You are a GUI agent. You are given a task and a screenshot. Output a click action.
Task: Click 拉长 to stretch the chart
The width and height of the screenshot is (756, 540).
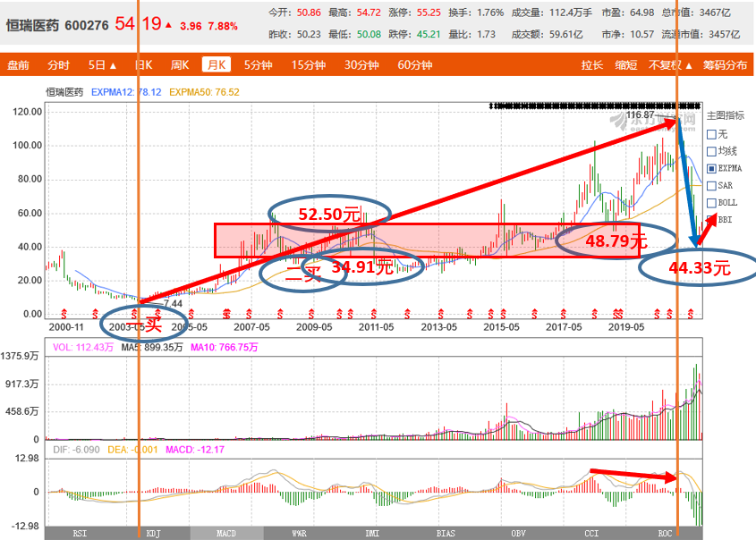coord(592,65)
